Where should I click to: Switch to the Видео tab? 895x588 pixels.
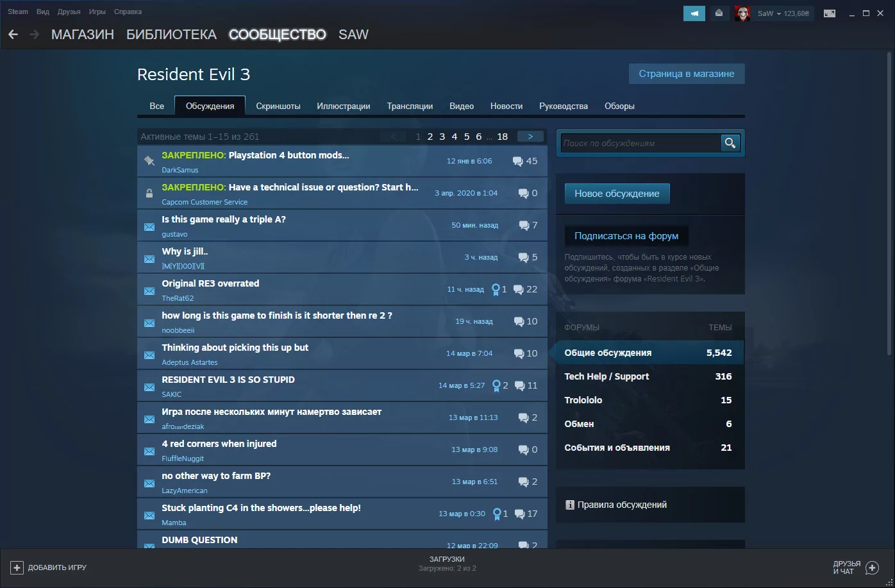462,106
